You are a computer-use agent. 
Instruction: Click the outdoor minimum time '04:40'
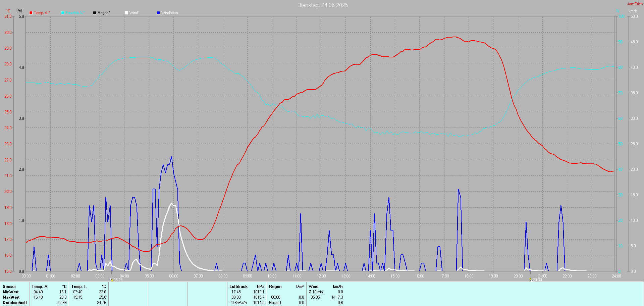[x=38, y=292]
